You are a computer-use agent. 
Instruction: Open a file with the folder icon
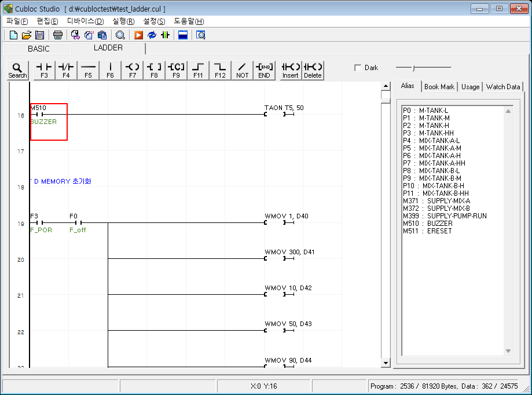[x=27, y=35]
